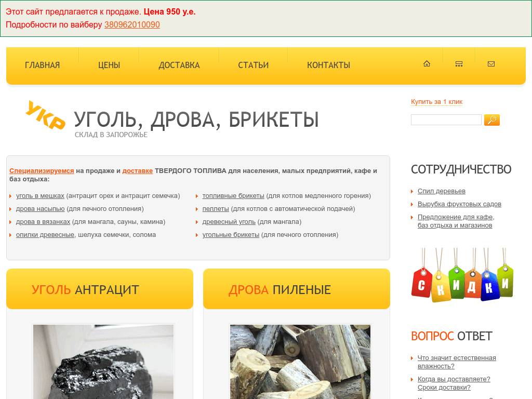Click the envelope contact icon
The image size is (532, 399).
click(x=491, y=63)
